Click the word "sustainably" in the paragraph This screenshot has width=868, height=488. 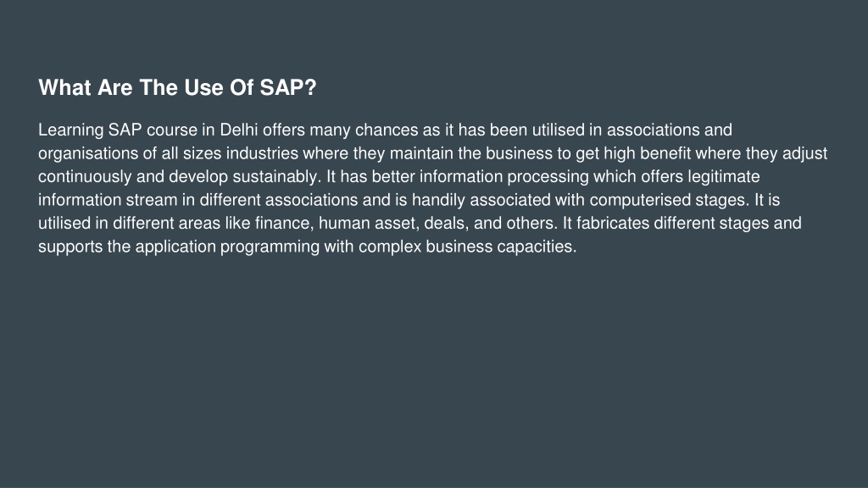(275, 176)
